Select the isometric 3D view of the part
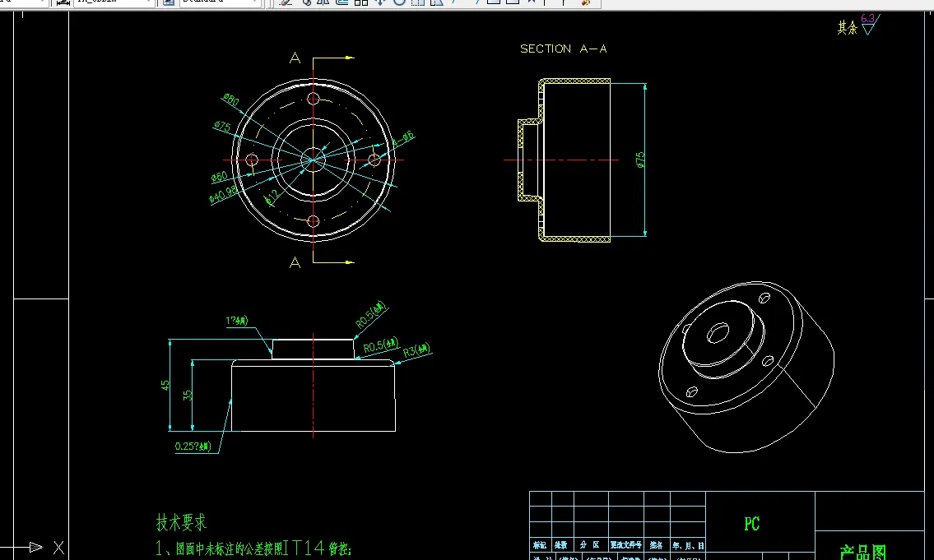The width and height of the screenshot is (934, 560). pyautogui.click(x=746, y=368)
